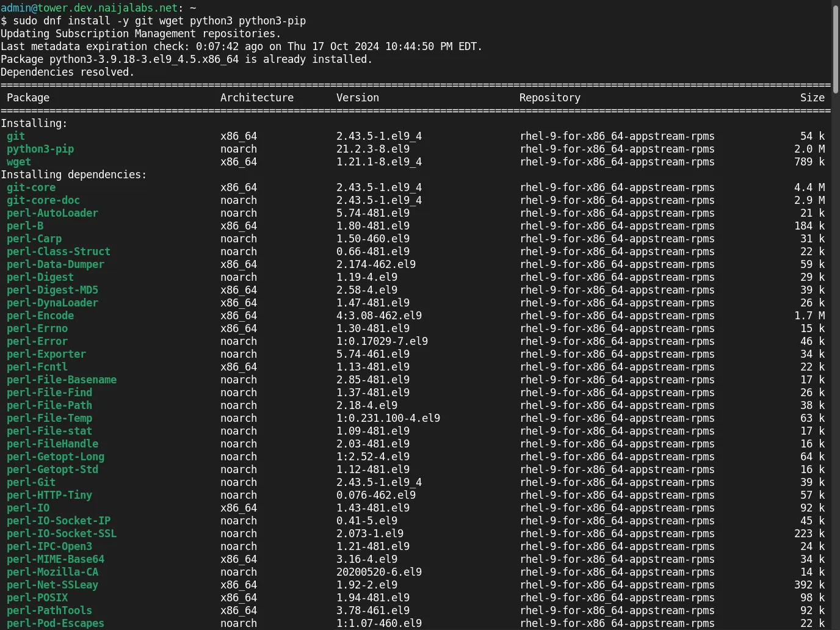
Task: Click the 'perl-File-Temp' package name
Action: 49,418
